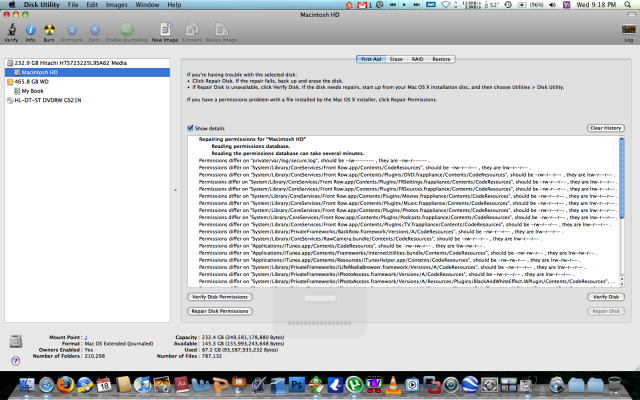Click the Repair Disk button
Viewport: 640px width, 400px height.
[606, 311]
